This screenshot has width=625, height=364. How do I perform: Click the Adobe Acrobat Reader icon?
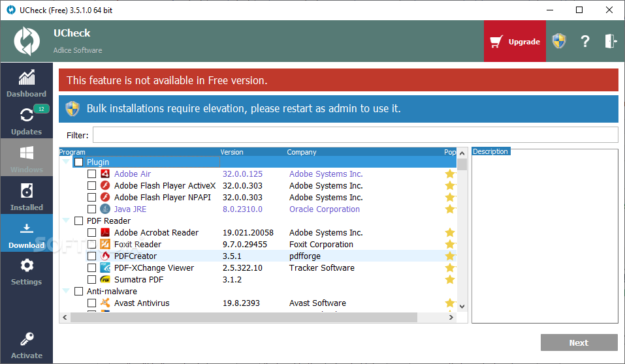coord(105,233)
